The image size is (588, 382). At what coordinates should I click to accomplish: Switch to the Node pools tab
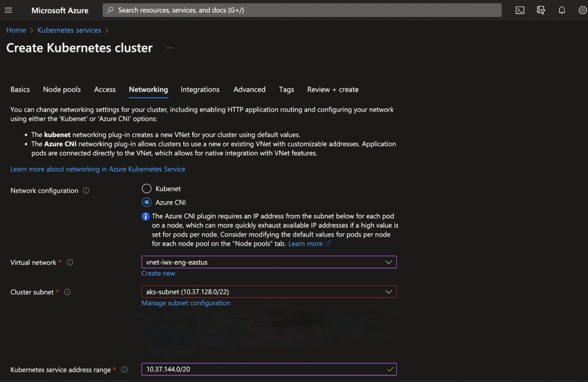click(62, 89)
